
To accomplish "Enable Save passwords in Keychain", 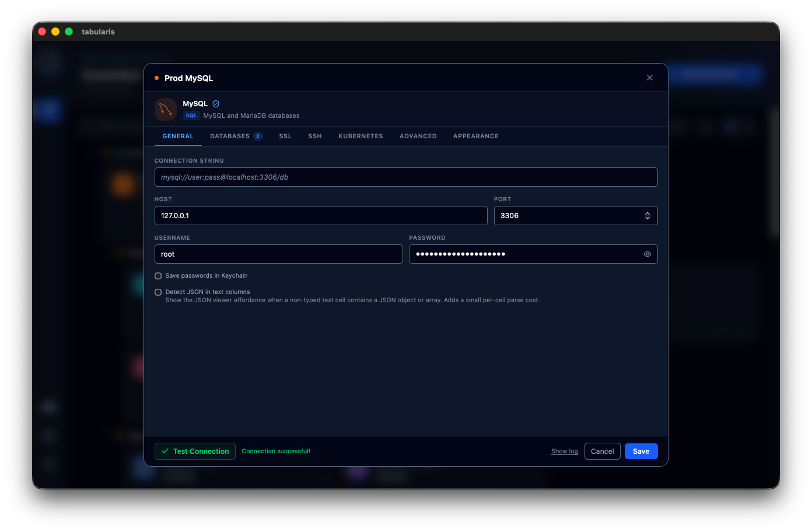I will pos(158,276).
